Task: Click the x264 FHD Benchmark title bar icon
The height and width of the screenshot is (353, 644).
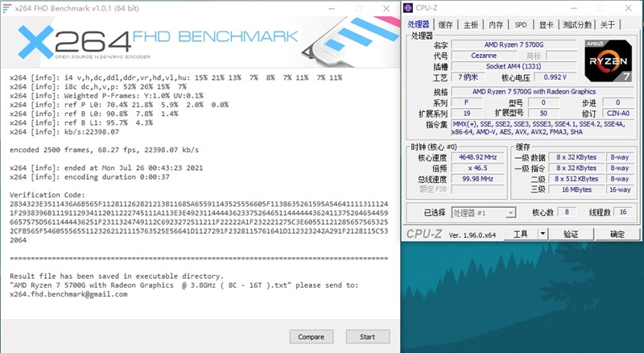Action: 6,8
